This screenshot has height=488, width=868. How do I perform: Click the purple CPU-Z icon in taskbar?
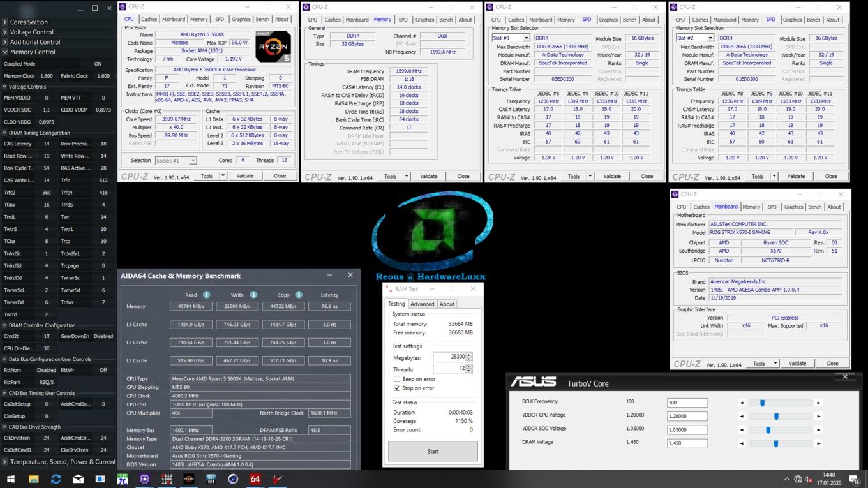coord(145,478)
